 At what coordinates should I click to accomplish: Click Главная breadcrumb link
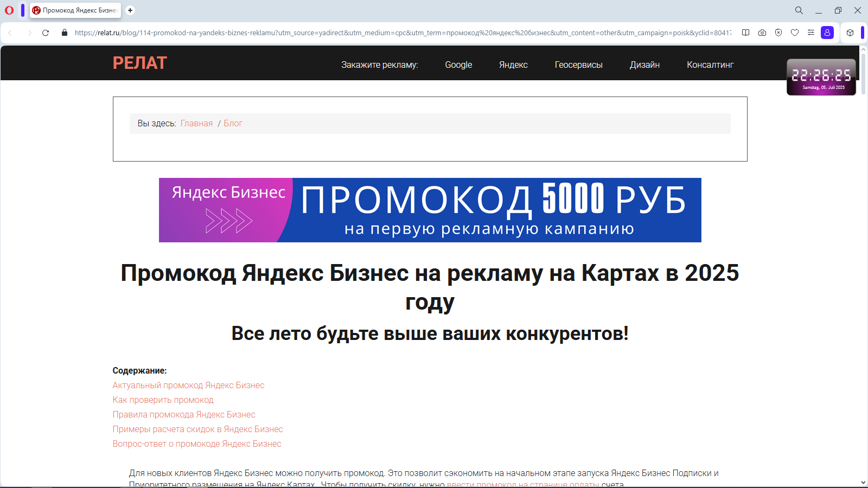tap(196, 123)
